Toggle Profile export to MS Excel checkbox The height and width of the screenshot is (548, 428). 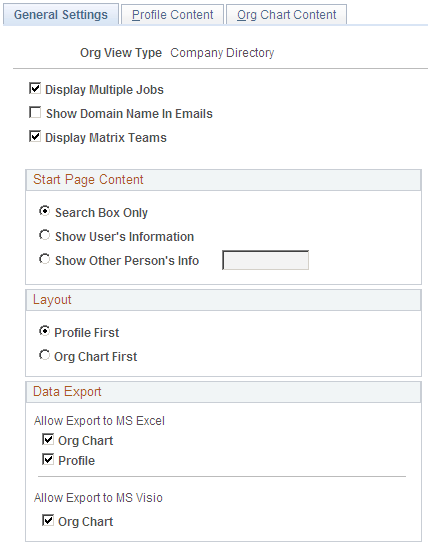click(48, 460)
